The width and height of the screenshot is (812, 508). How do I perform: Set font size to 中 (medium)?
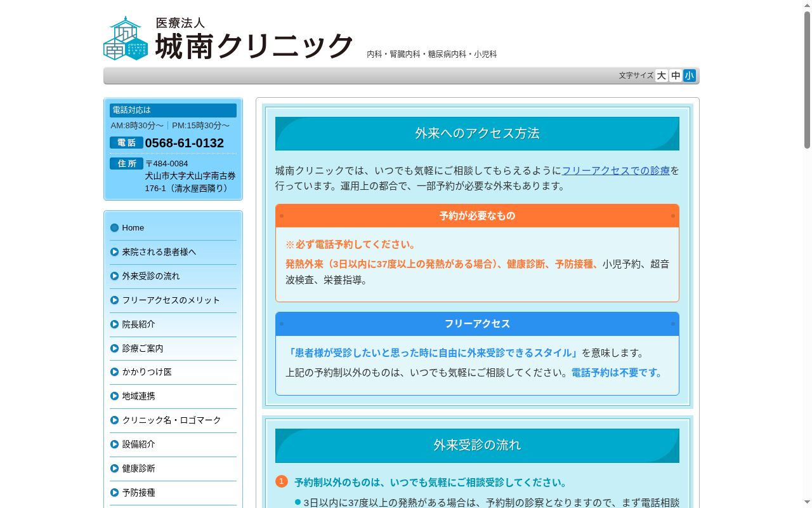coord(676,76)
